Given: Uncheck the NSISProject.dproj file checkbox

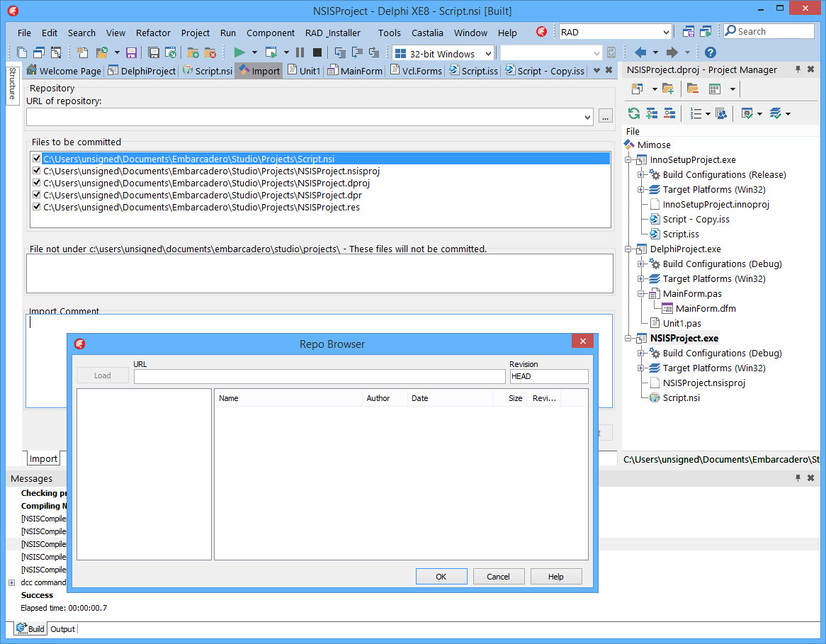Looking at the screenshot, I should click(x=36, y=182).
